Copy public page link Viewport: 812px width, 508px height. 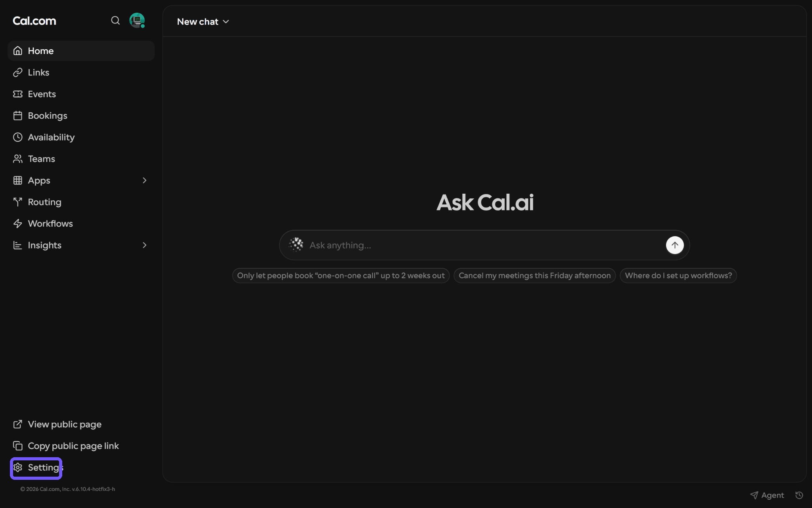pyautogui.click(x=66, y=446)
